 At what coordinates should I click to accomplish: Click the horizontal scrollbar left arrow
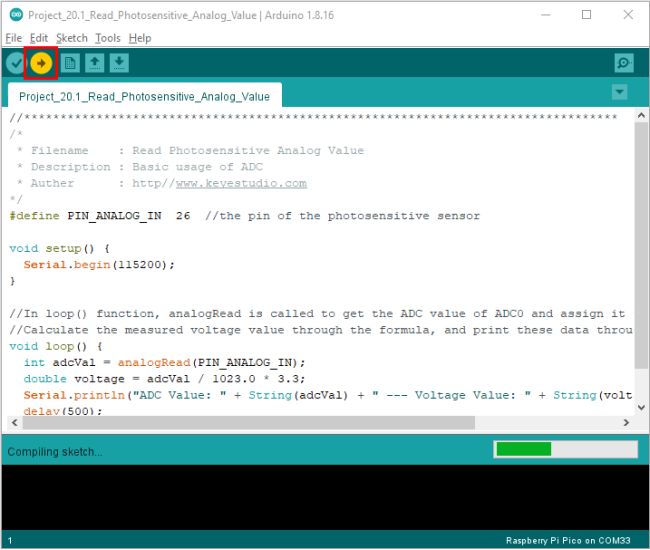pyautogui.click(x=15, y=422)
